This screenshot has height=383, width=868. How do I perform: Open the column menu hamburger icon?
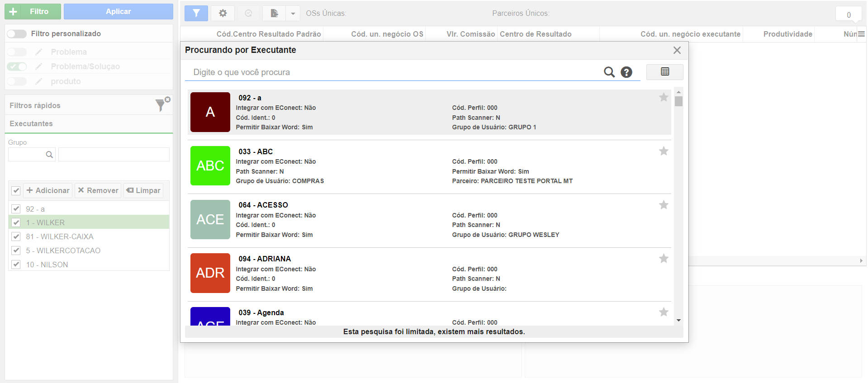click(x=861, y=34)
